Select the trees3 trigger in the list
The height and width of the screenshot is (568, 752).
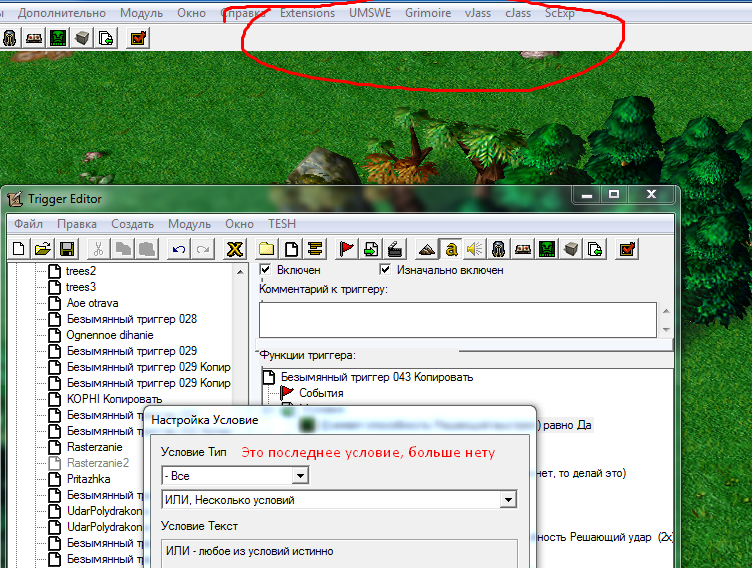pos(81,287)
